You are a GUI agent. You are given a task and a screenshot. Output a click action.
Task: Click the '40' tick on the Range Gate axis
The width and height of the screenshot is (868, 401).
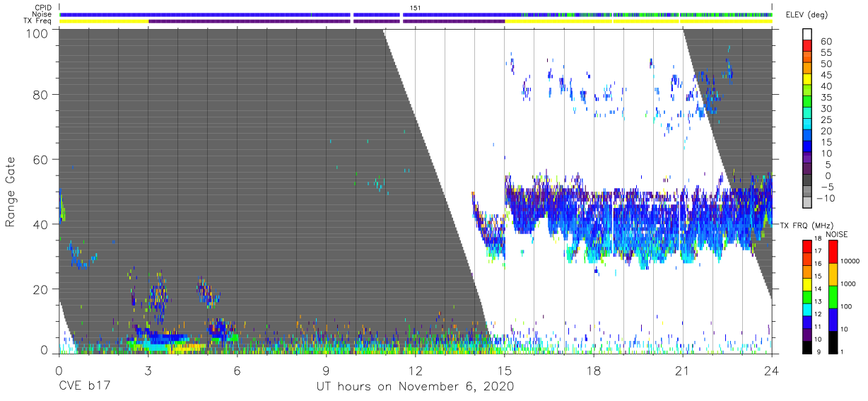[x=40, y=224]
